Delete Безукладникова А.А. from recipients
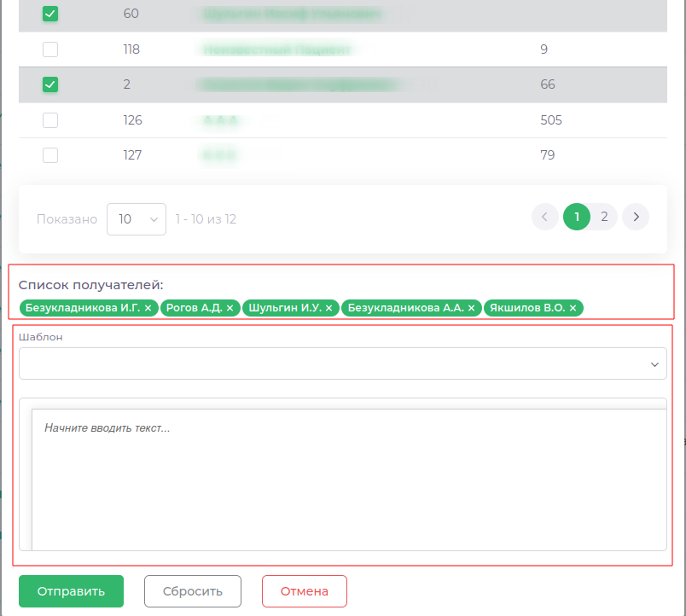 coord(471,308)
